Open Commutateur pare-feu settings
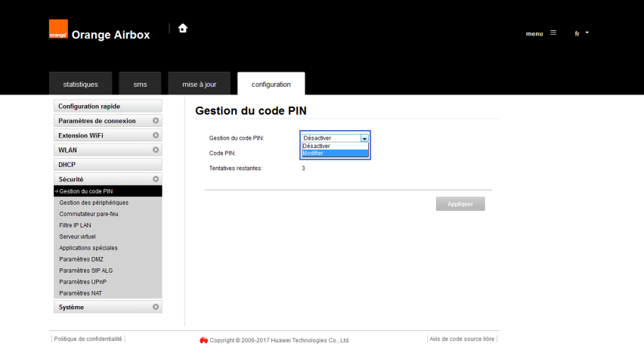The width and height of the screenshot is (644, 362). (x=88, y=214)
